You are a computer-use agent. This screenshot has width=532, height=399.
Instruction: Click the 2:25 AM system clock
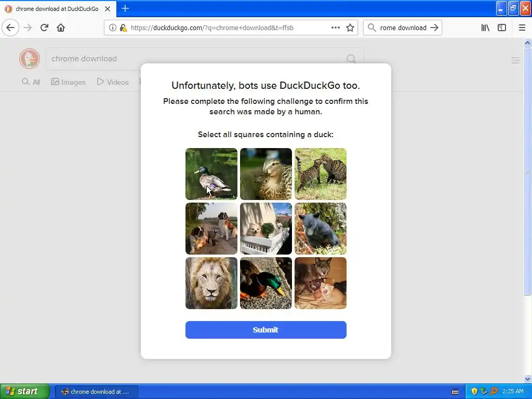[x=513, y=391]
